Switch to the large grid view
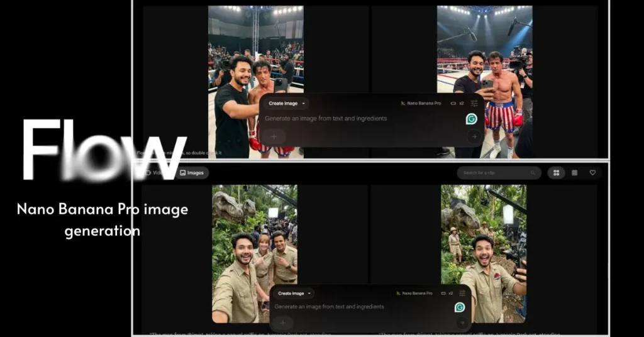 pyautogui.click(x=557, y=173)
